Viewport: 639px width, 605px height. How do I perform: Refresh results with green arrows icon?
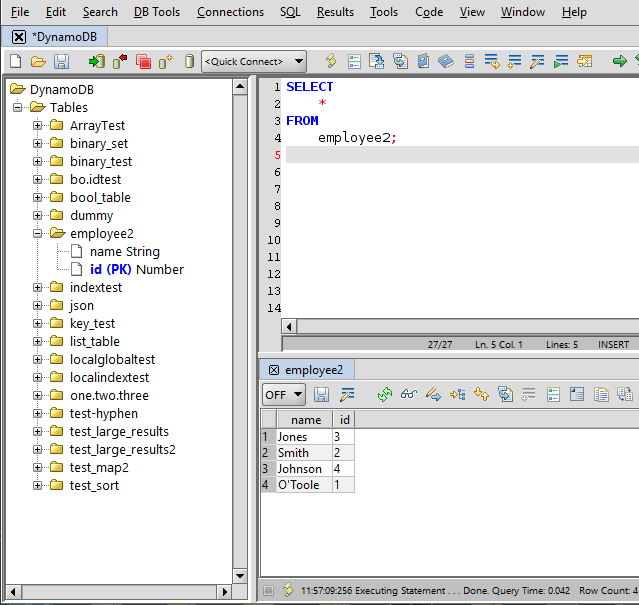pyautogui.click(x=384, y=394)
